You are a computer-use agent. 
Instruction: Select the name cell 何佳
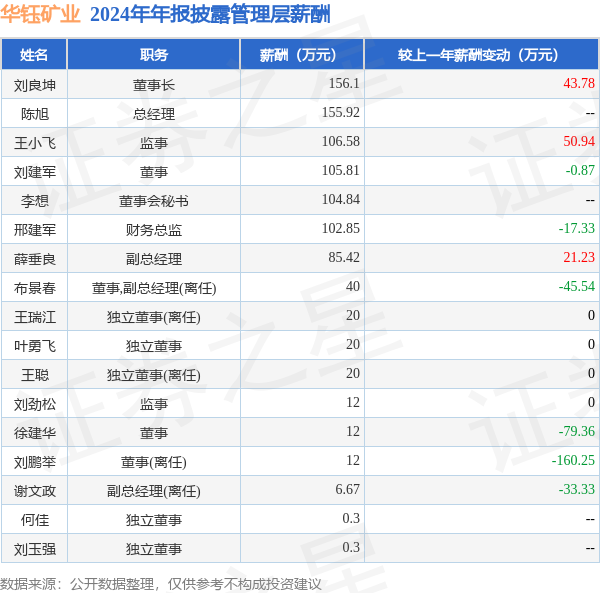[x=35, y=520]
